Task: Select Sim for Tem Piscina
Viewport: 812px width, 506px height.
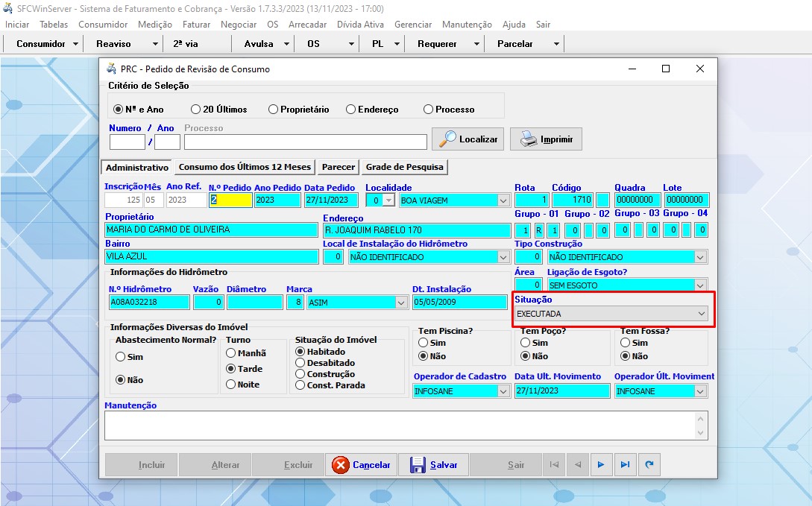Action: (423, 343)
